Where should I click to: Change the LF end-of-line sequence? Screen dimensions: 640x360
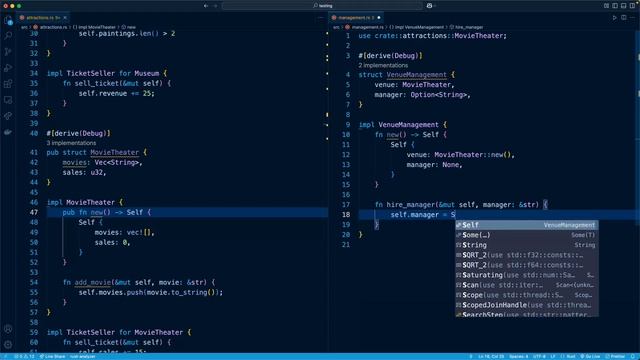tap(553, 357)
